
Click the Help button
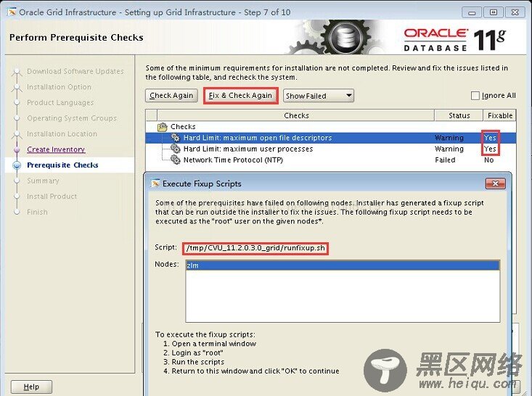click(x=31, y=387)
